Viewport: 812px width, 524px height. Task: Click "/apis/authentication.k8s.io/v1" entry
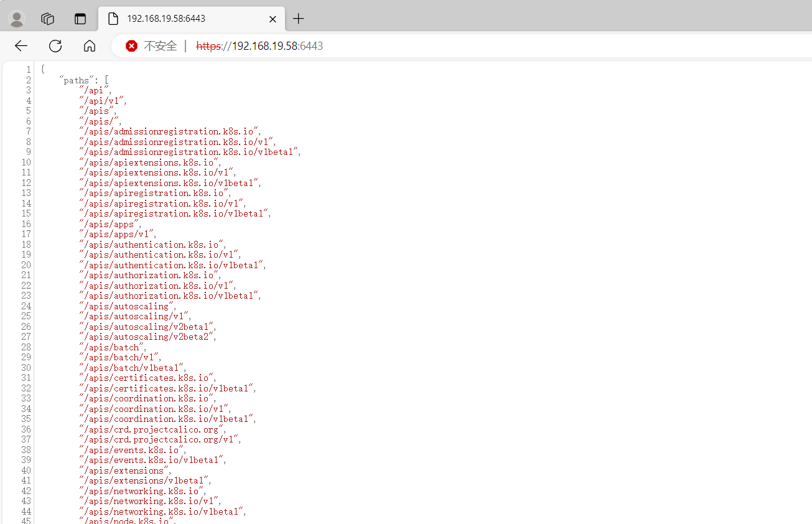(159, 255)
